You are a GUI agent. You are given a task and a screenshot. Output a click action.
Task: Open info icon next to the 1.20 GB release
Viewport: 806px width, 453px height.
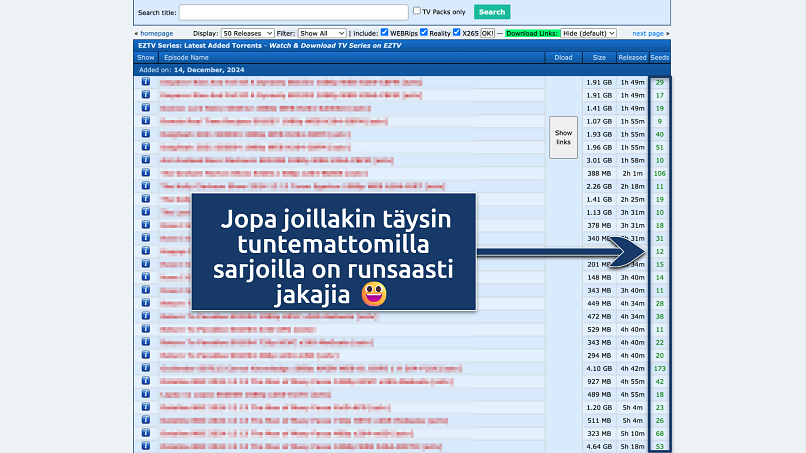[145, 407]
